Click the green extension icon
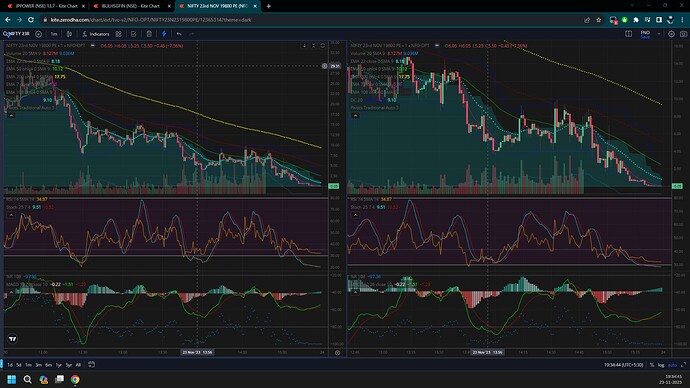This screenshot has height=388, width=690. point(624,20)
